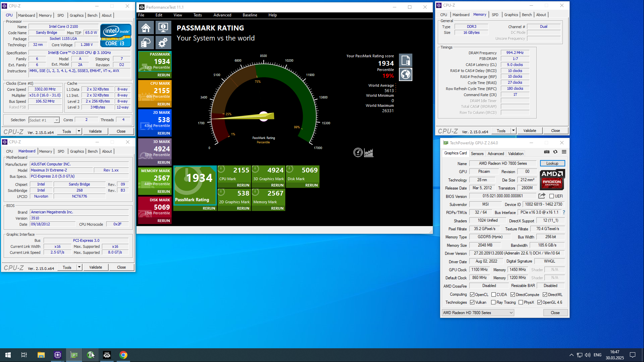644x362 pixels.
Task: Switch to speedometer gauge view icon
Action: [x=358, y=152]
